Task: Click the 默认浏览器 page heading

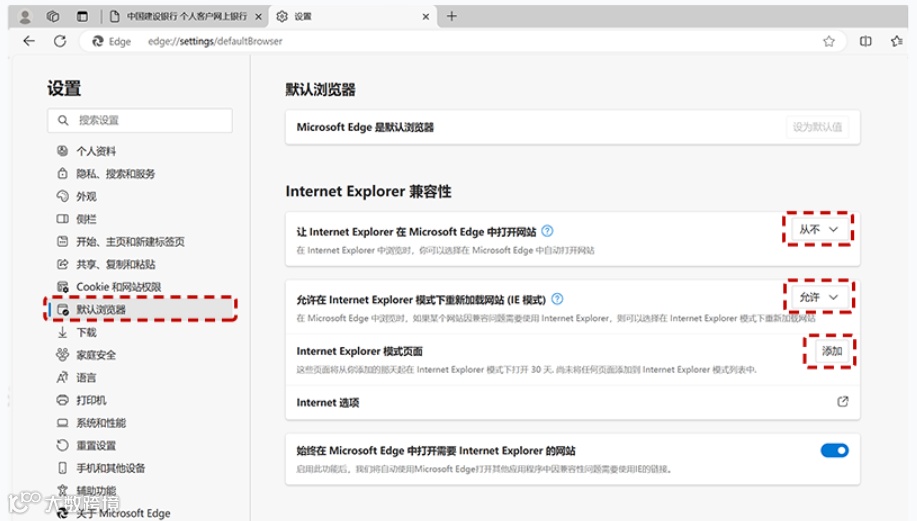Action: [x=320, y=89]
